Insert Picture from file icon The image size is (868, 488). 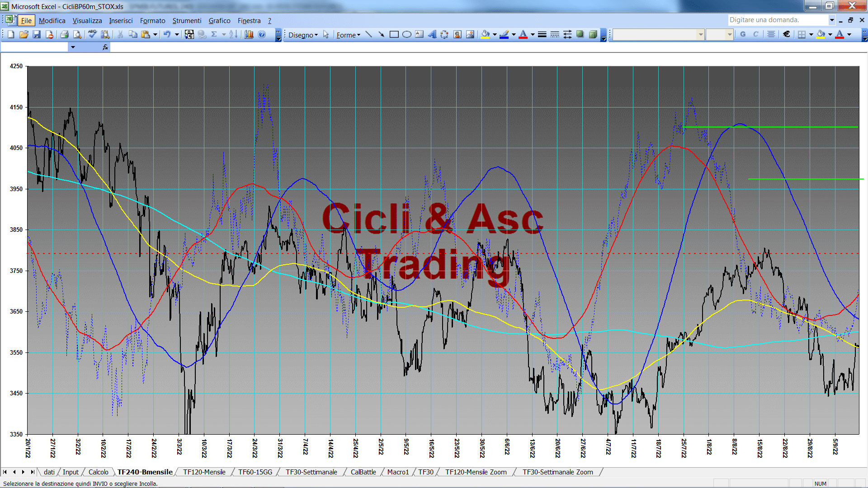[x=470, y=34]
